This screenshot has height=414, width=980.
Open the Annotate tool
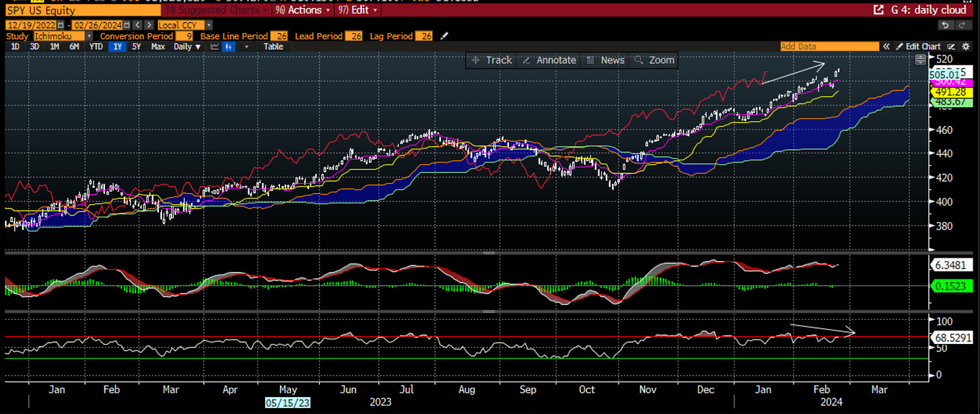[x=549, y=60]
